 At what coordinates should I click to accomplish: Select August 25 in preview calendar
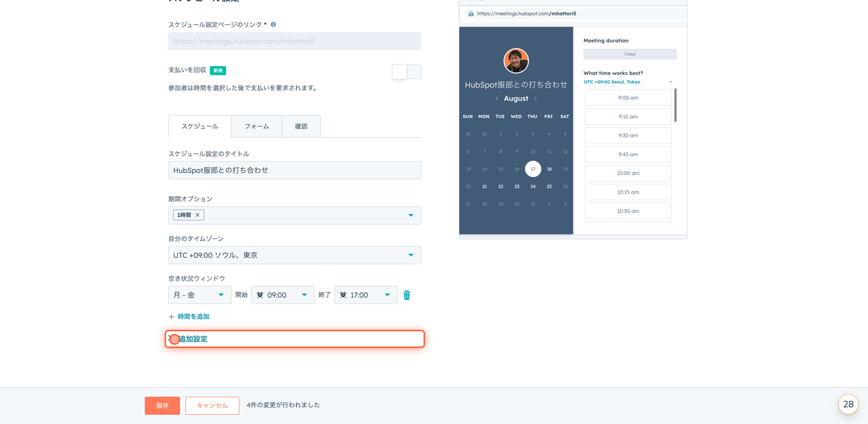[x=549, y=186]
